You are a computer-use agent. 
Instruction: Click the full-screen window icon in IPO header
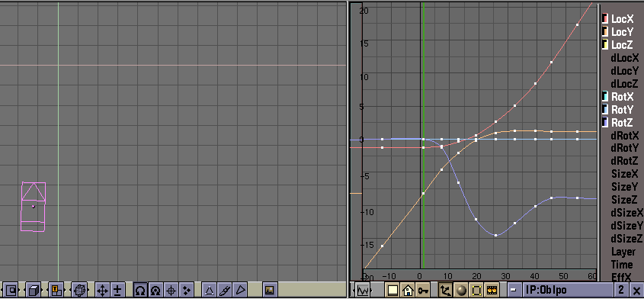tap(392, 291)
